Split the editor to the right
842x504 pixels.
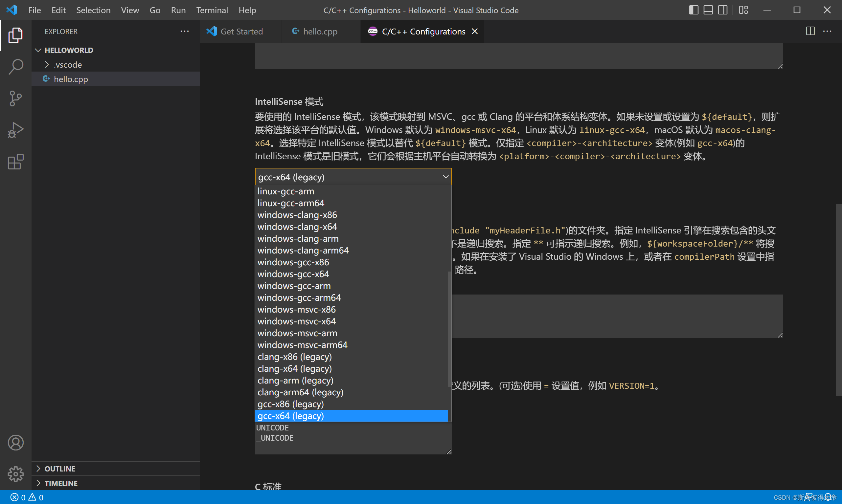(810, 31)
